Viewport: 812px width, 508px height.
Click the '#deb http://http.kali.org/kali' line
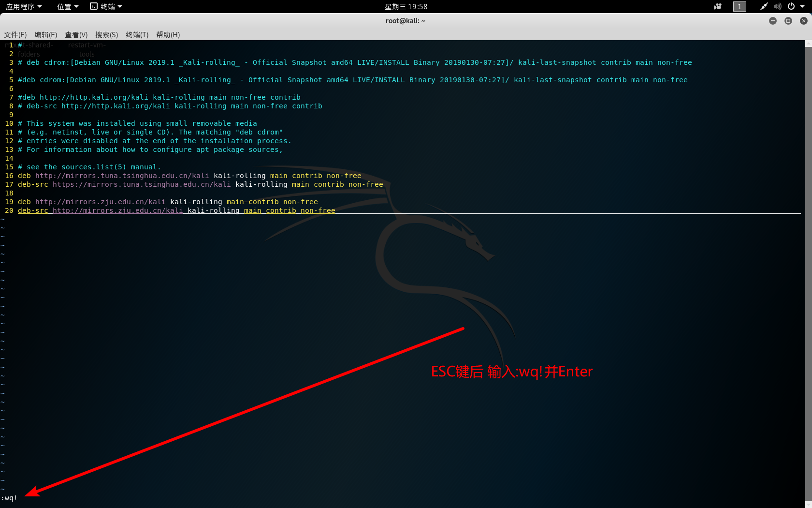159,97
